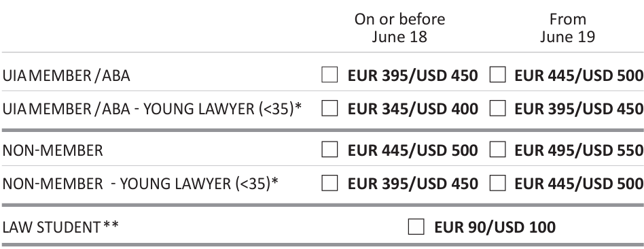Screen dimensions: 644x249
Task: Click the 'EUR 345/USD 400' price text
Action: click(x=413, y=109)
